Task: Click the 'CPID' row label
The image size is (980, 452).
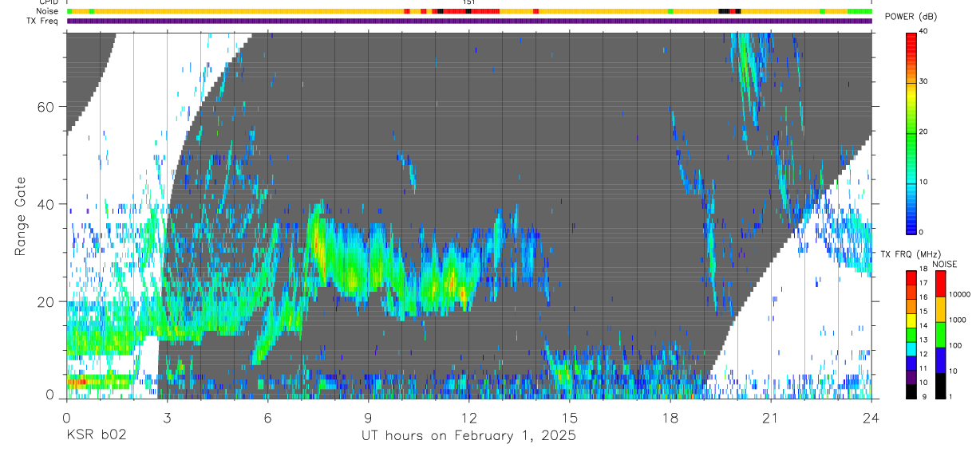Action: click(48, 2)
